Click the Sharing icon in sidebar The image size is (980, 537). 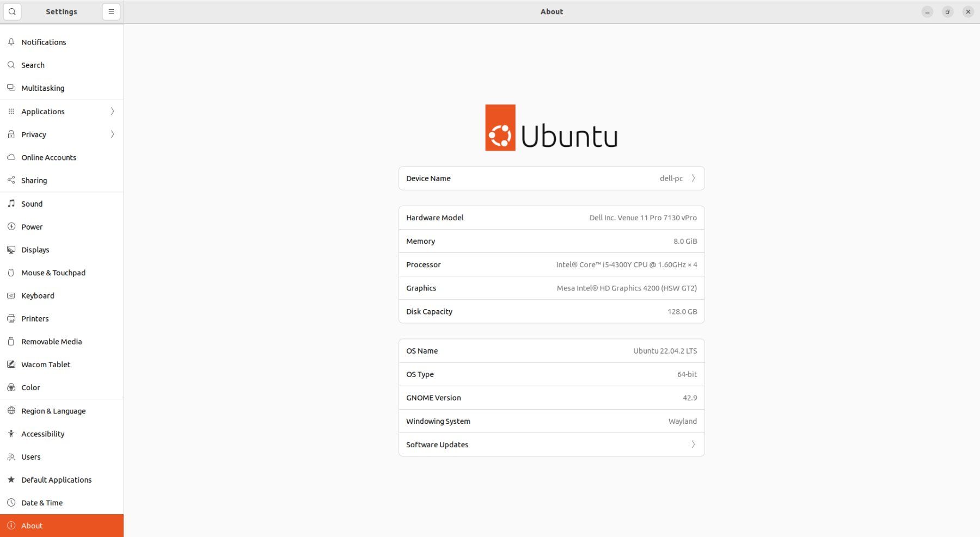[11, 180]
